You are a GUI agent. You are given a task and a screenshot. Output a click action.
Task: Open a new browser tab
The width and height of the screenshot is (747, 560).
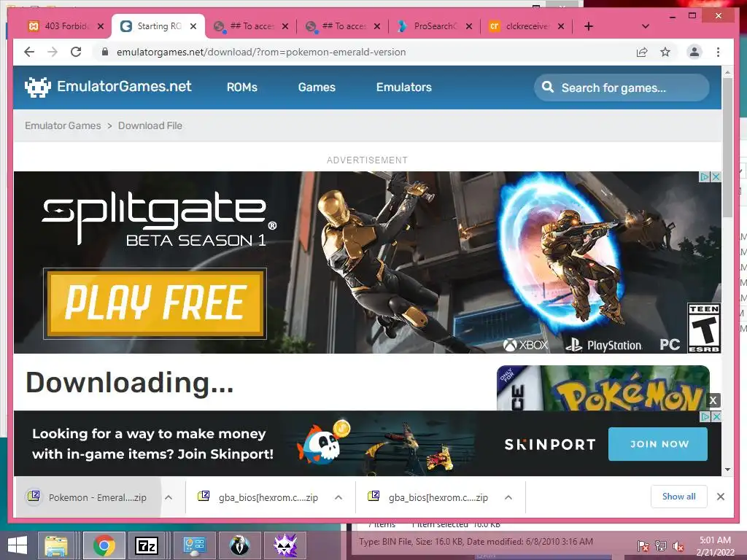[589, 26]
